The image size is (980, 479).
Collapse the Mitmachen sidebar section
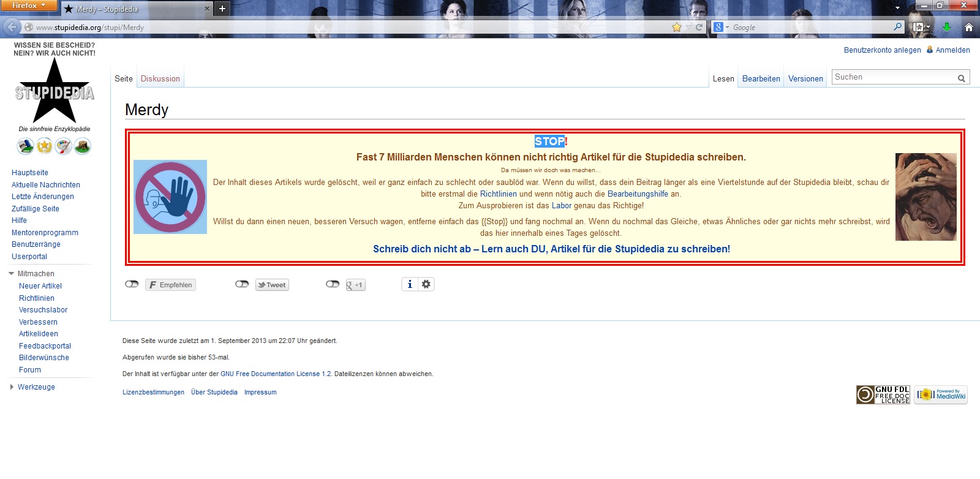click(x=12, y=274)
